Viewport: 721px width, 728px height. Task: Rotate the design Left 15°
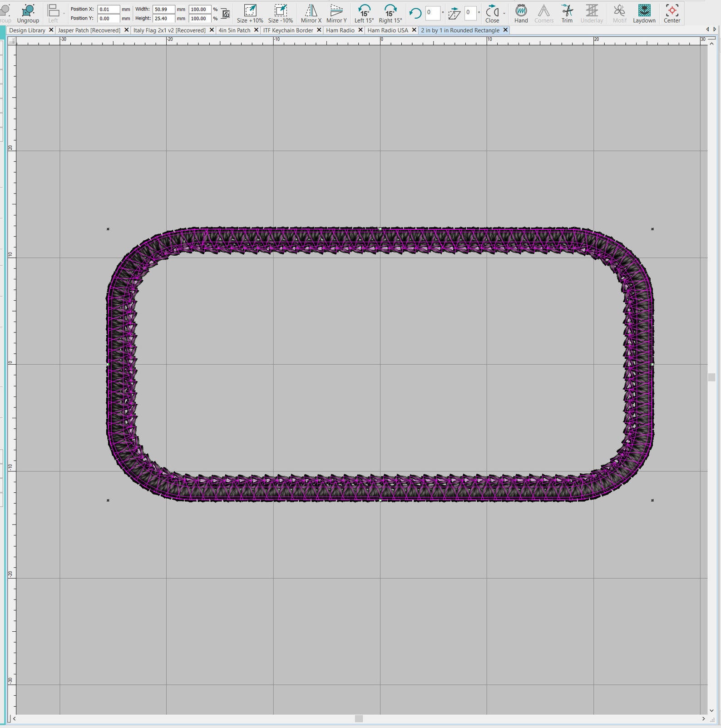pos(364,14)
